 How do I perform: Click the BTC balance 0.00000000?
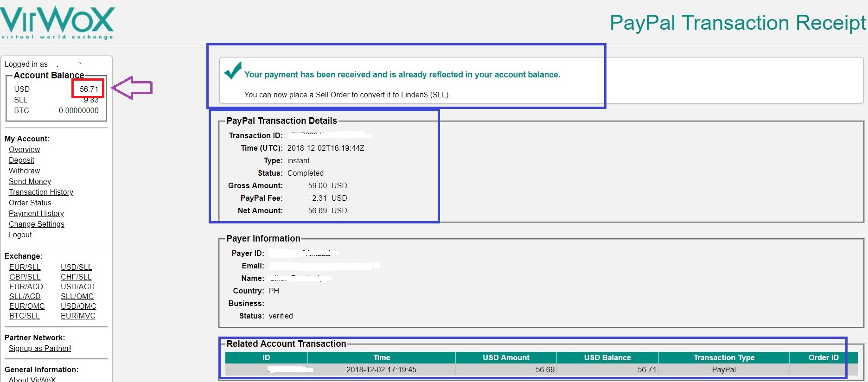79,110
